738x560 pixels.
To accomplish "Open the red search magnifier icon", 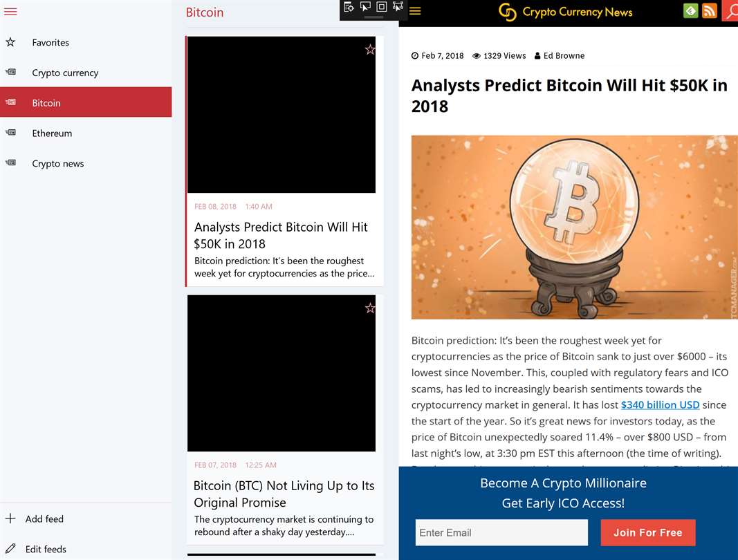I will tap(730, 11).
